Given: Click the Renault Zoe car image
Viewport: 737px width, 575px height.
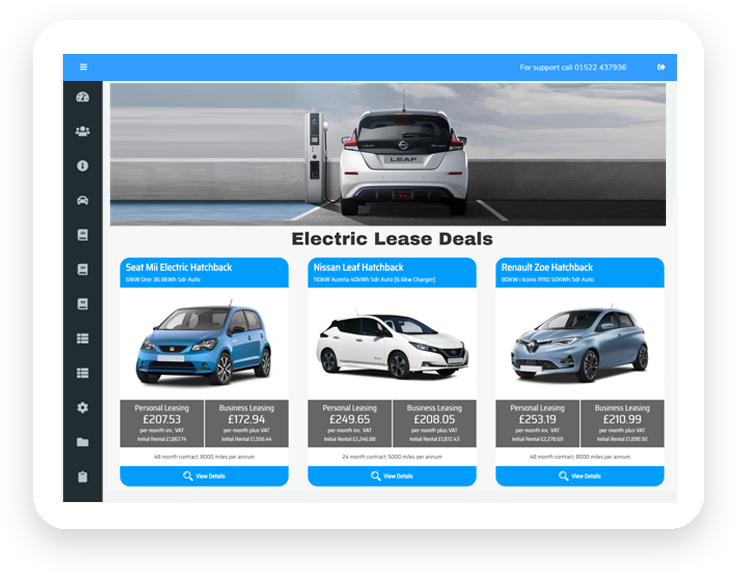Looking at the screenshot, I should click(580, 345).
